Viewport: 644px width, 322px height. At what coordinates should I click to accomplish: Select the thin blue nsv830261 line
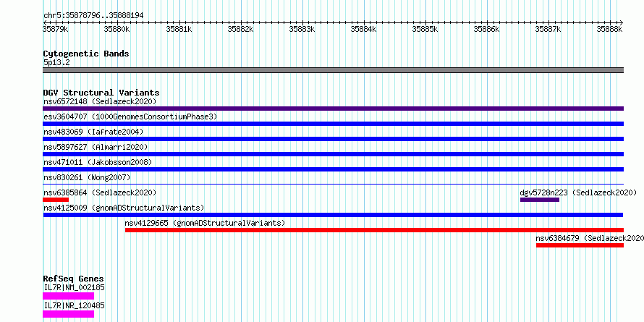(333, 185)
